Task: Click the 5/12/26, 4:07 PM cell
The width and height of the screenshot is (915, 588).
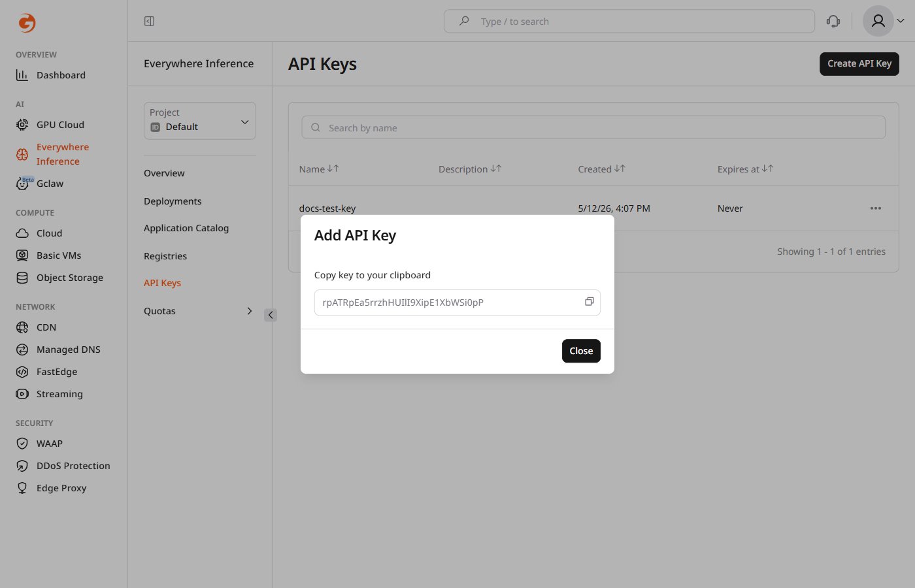Action: pos(614,208)
